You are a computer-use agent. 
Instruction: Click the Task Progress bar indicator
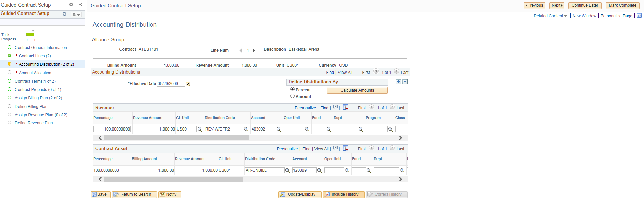[x=30, y=34]
